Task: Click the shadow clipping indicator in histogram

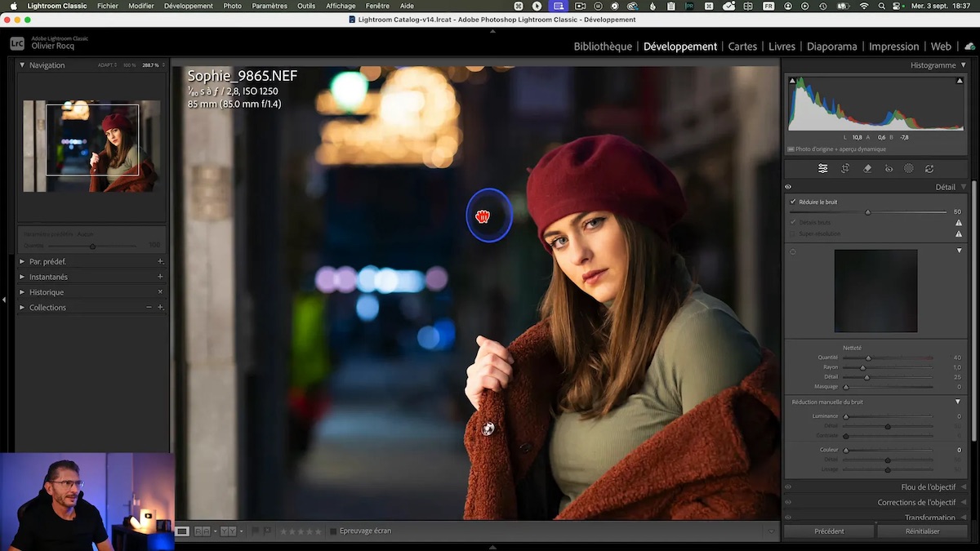Action: (792, 80)
